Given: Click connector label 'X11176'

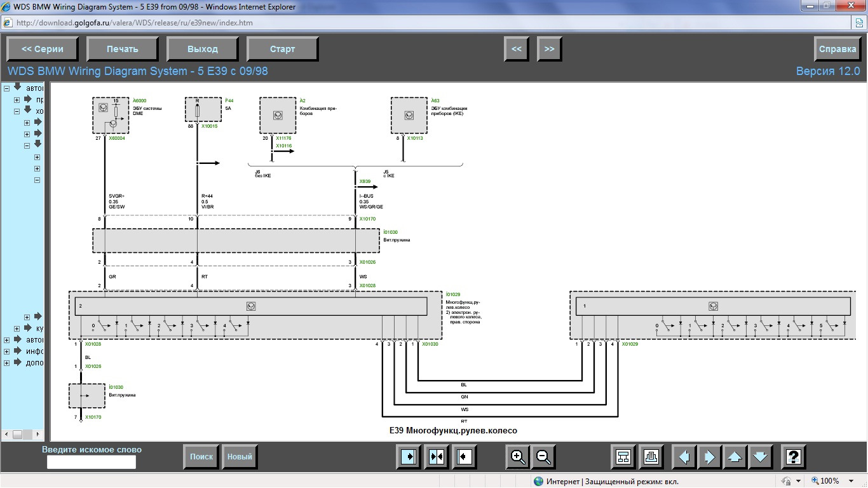Looking at the screenshot, I should pos(284,138).
